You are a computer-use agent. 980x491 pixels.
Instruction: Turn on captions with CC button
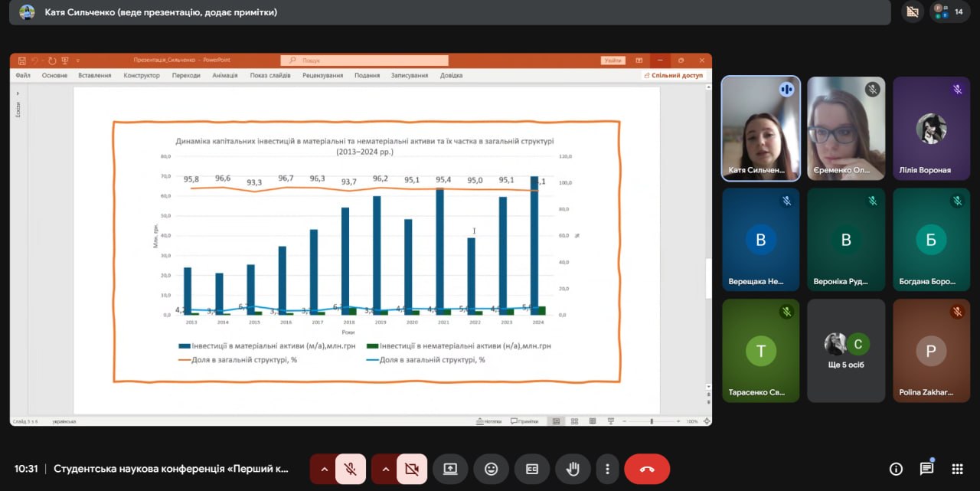(531, 469)
